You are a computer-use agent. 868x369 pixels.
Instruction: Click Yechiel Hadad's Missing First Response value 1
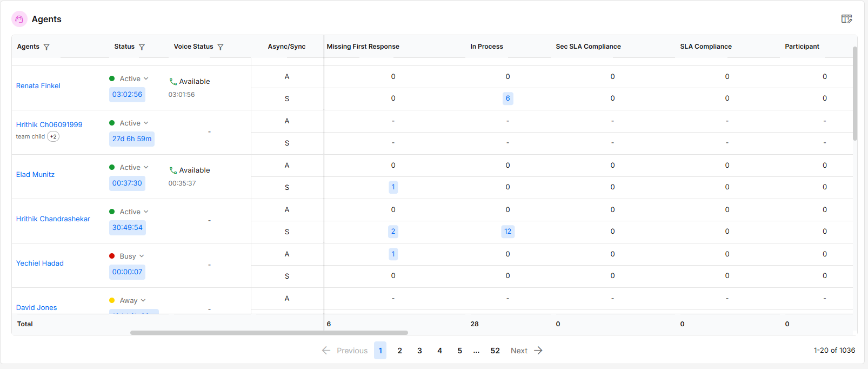[393, 254]
